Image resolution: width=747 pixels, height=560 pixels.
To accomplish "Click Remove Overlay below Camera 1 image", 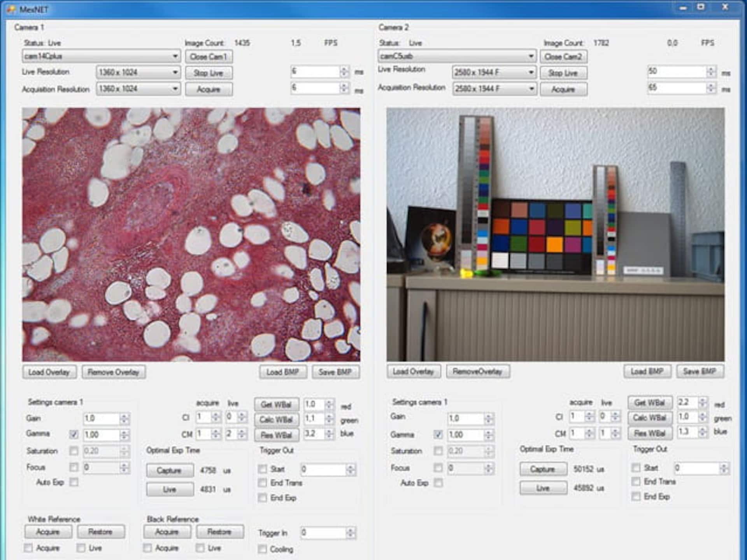I will [x=114, y=372].
